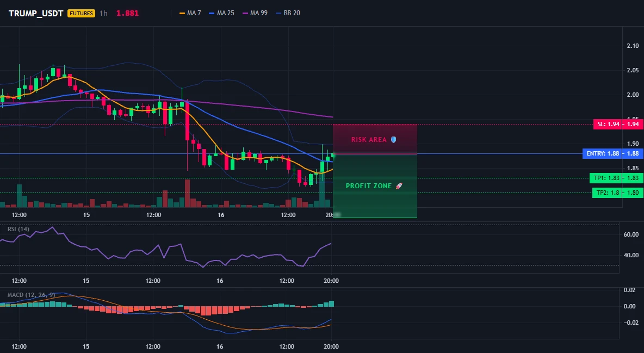
Task: Click 40.00 on the RSI axis
Action: (x=631, y=255)
